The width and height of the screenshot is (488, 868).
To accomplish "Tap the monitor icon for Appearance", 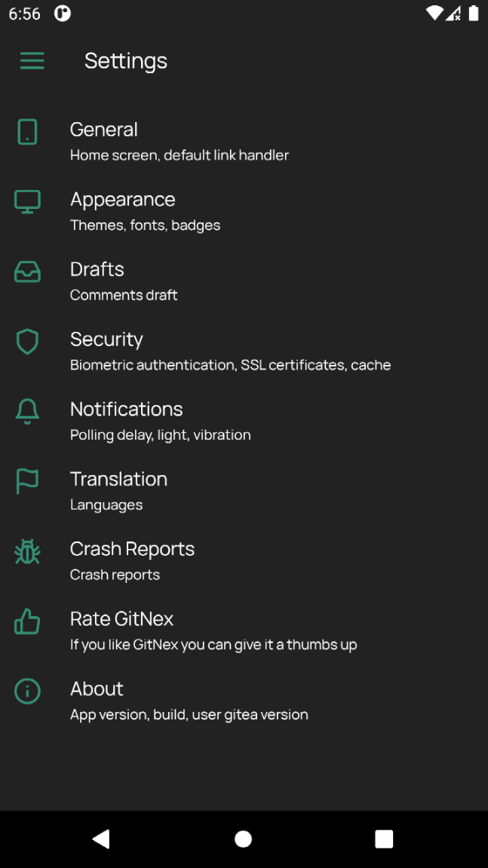I will [27, 201].
